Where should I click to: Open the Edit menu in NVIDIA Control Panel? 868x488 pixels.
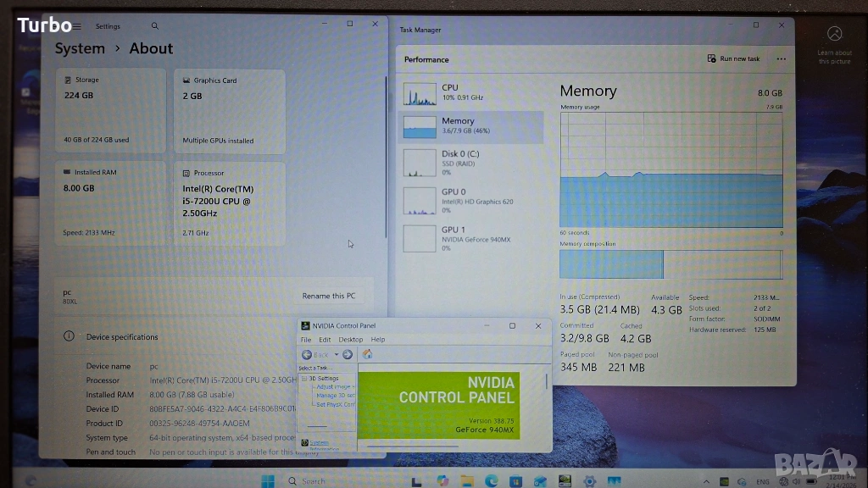(325, 340)
